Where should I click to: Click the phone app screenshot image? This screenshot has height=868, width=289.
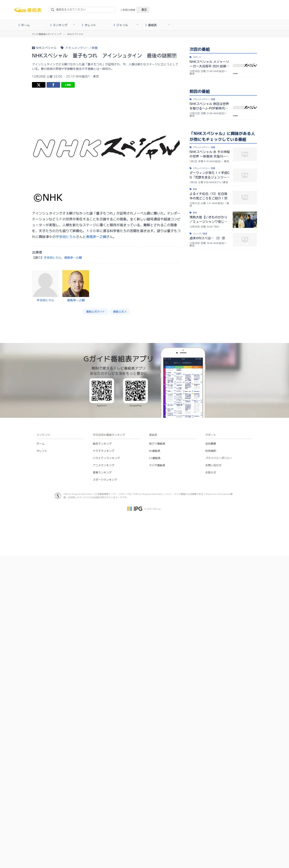183,383
